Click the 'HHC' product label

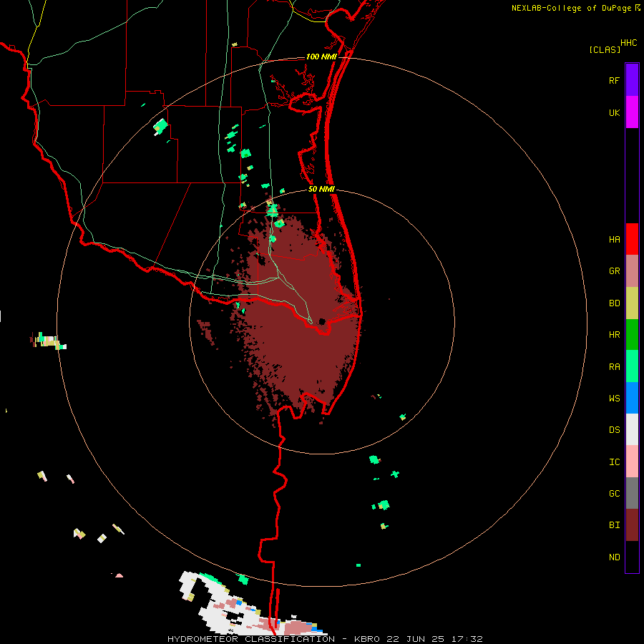click(x=628, y=43)
